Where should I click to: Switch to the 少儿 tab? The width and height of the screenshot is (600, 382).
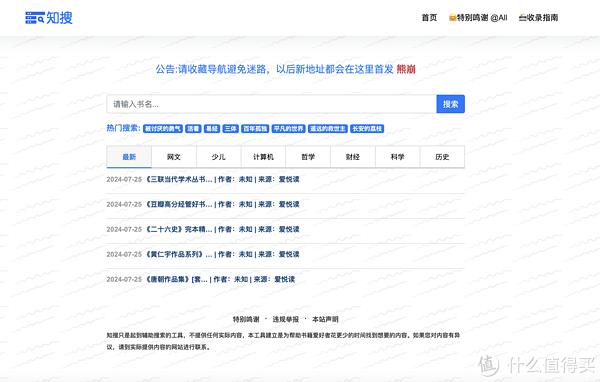coord(218,157)
